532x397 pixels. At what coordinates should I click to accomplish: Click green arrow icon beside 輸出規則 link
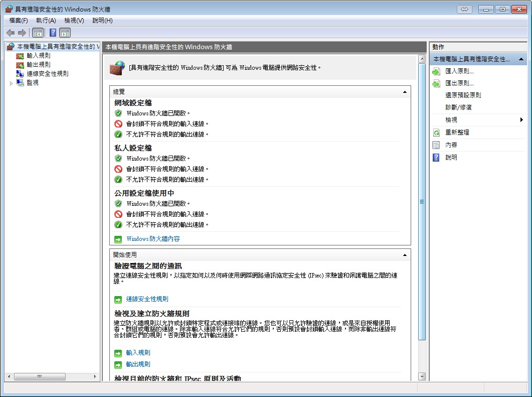(x=118, y=365)
